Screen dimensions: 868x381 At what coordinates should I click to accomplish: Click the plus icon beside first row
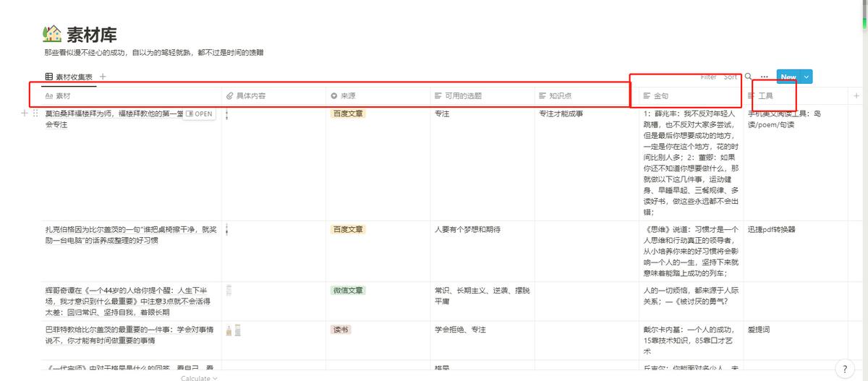click(x=25, y=114)
